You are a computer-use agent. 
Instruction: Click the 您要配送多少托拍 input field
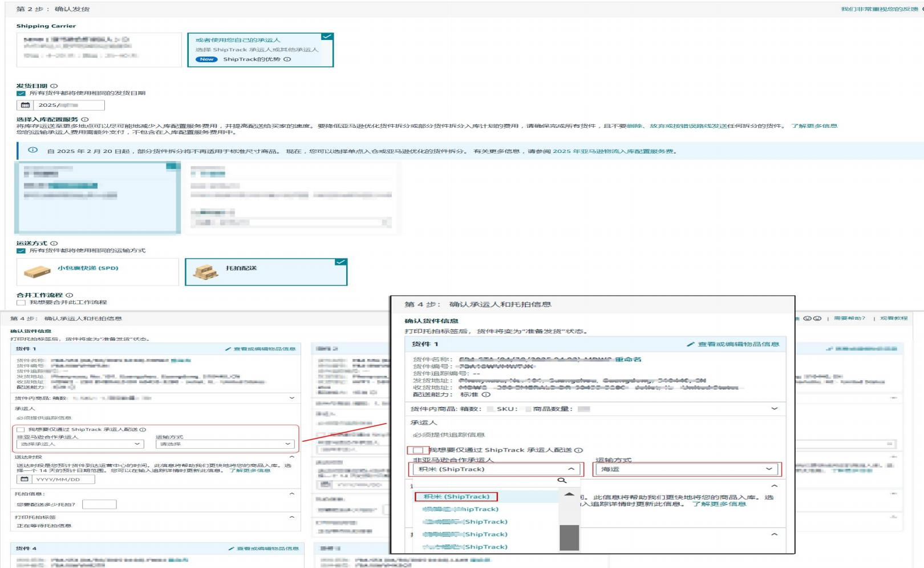(x=99, y=505)
